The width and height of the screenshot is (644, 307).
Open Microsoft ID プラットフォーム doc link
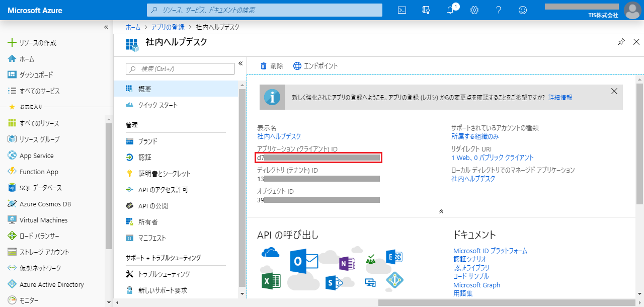pyautogui.click(x=490, y=251)
